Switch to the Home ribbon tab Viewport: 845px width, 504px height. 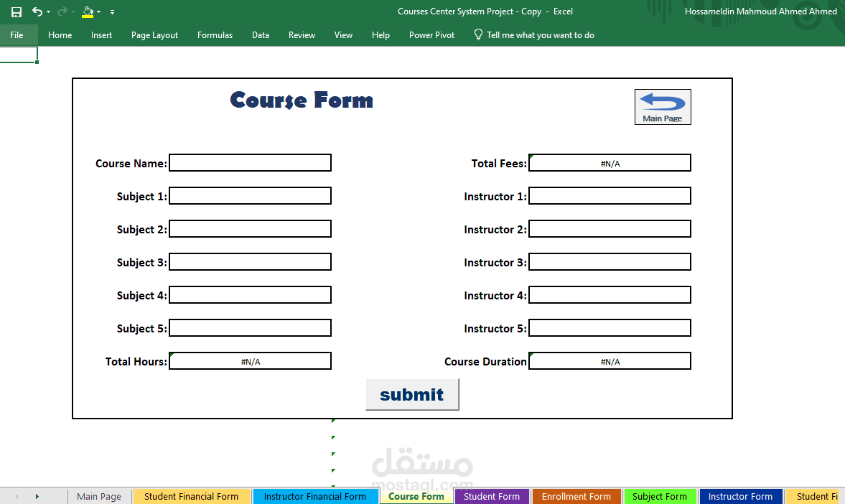click(x=60, y=35)
